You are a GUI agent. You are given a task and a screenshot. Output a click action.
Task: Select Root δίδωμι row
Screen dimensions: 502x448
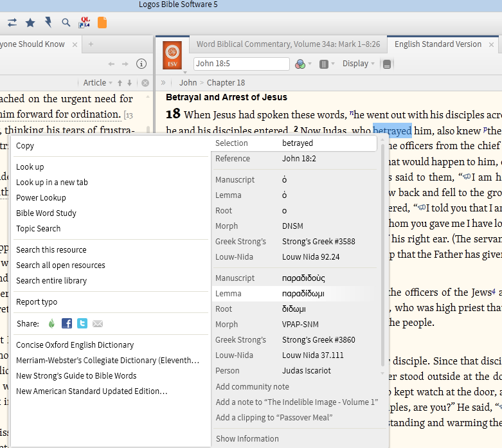coord(294,309)
